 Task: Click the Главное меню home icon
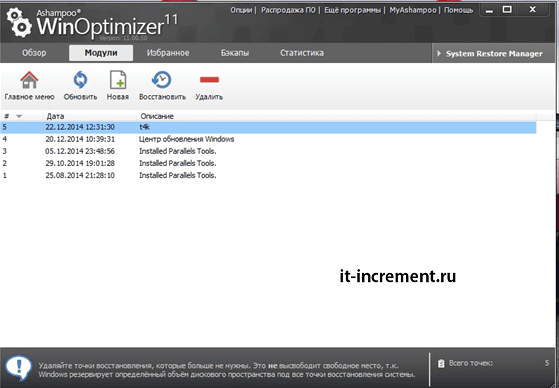point(29,80)
